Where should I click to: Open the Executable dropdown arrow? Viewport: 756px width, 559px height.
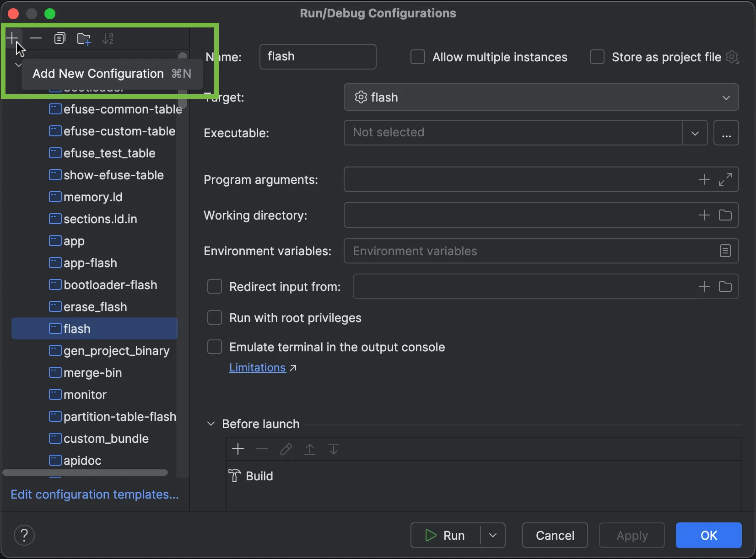(695, 133)
